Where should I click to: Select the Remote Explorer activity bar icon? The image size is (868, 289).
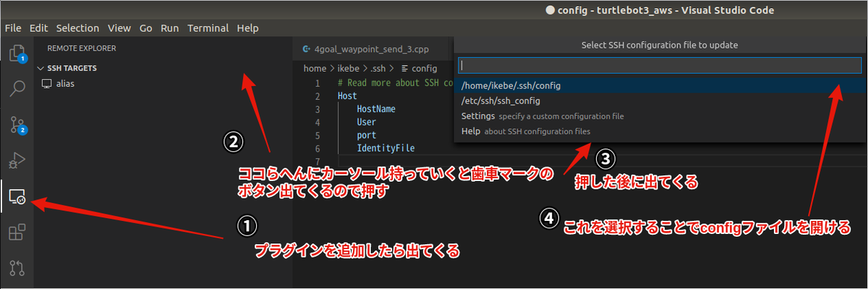(x=17, y=196)
